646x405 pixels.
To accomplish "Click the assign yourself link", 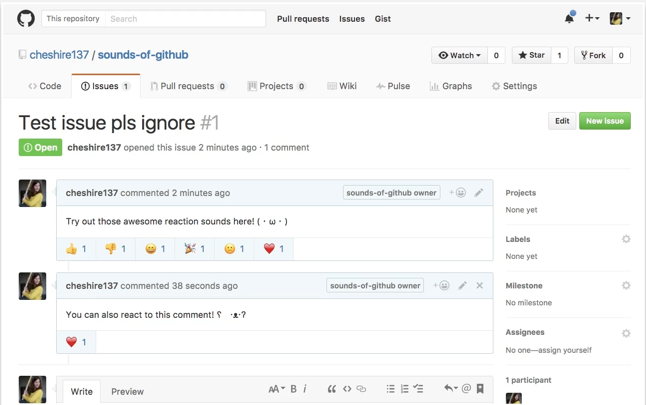I will click(x=565, y=350).
